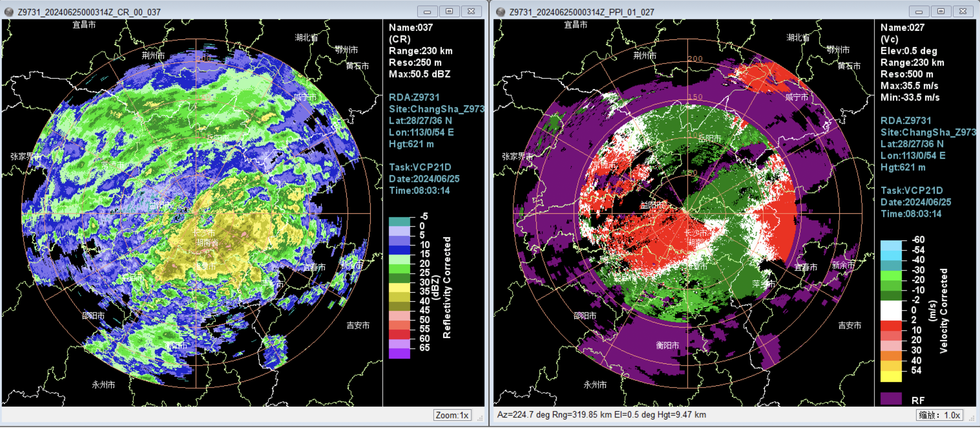Click the 缩放: 1.0x zoom indicator
This screenshot has height=428, width=980.
click(x=939, y=415)
